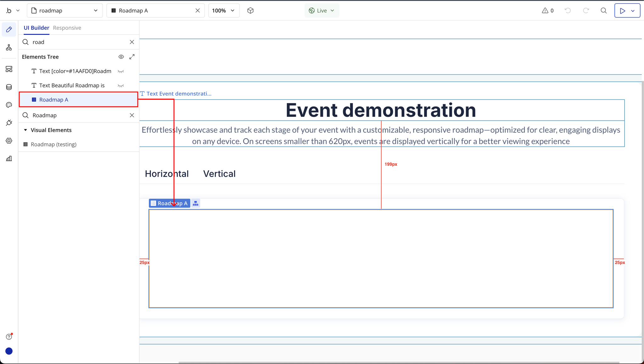The image size is (644, 364).
Task: Open the editor search magnifier icon
Action: click(603, 11)
